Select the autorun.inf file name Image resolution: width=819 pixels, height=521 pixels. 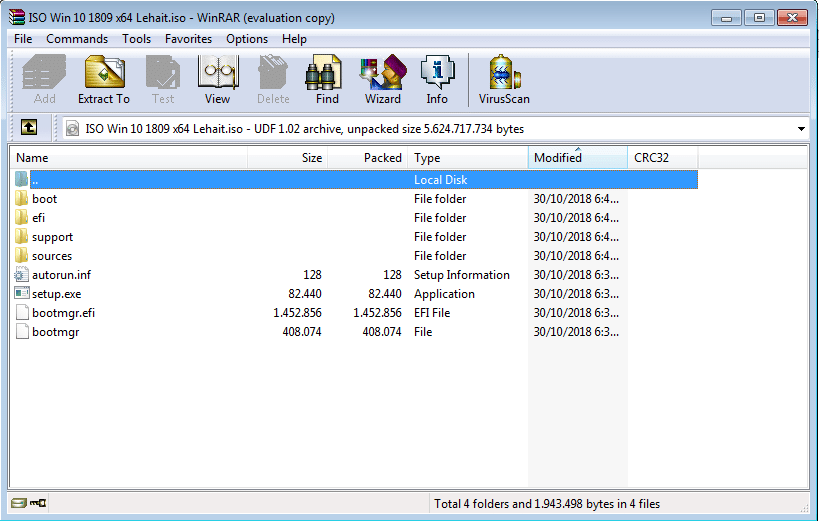pyautogui.click(x=62, y=275)
